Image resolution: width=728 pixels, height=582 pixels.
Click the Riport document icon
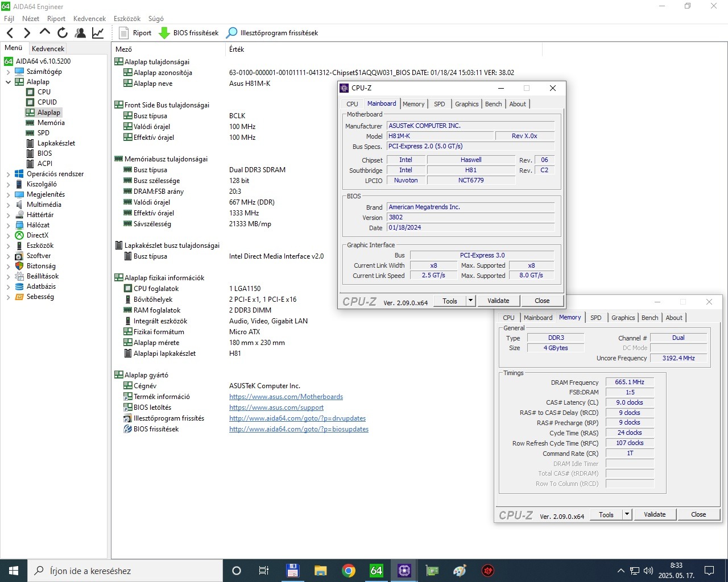(123, 33)
